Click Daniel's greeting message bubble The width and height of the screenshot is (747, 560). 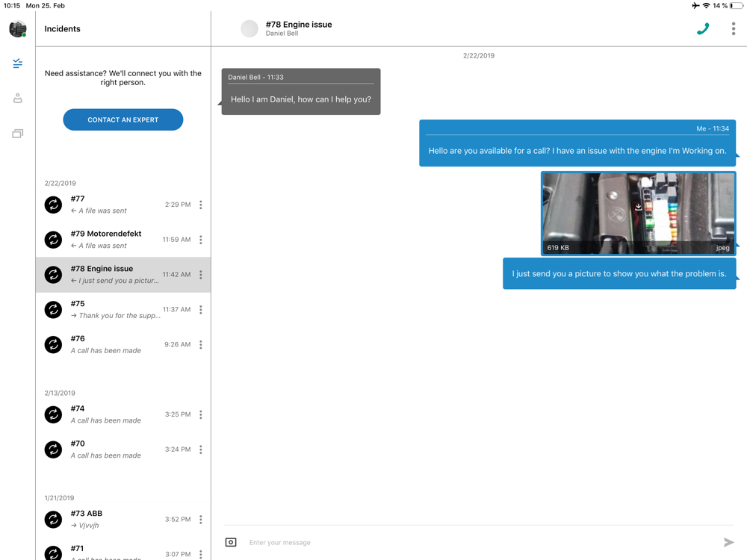click(x=301, y=91)
